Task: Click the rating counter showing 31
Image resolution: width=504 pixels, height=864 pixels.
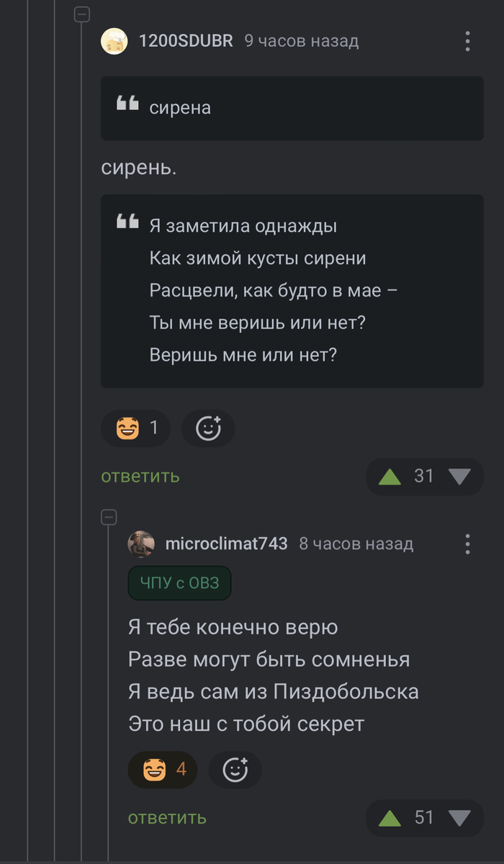Action: coord(424,476)
